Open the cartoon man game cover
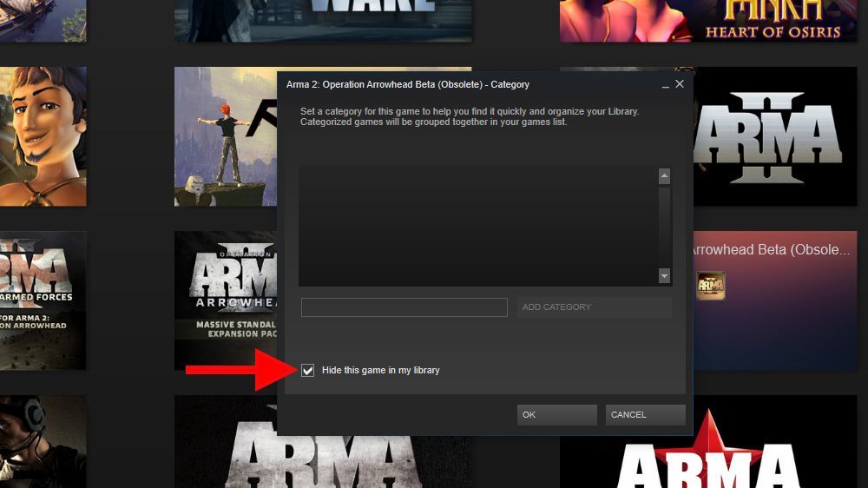 point(43,137)
